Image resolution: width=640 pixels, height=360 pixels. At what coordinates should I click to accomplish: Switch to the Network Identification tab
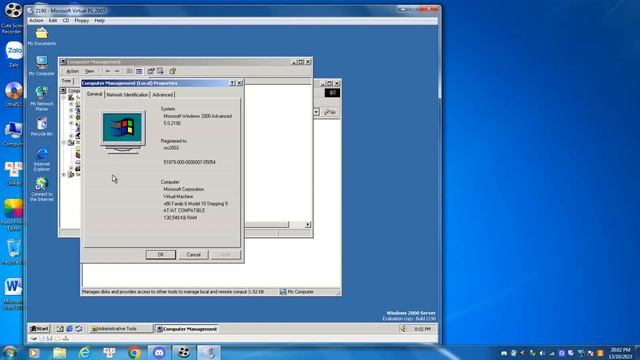pyautogui.click(x=127, y=95)
